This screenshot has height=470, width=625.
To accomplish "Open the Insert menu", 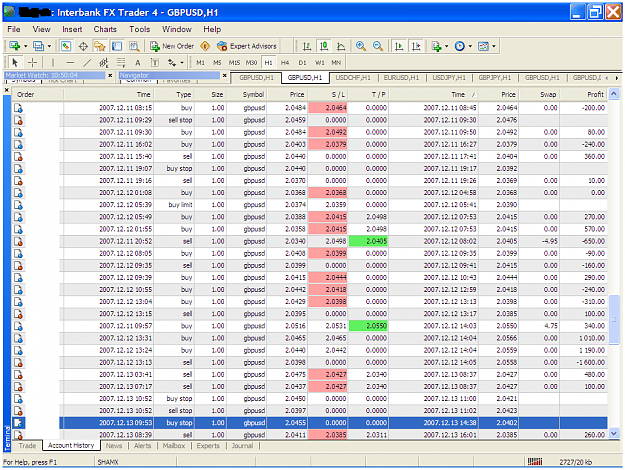I will click(72, 29).
